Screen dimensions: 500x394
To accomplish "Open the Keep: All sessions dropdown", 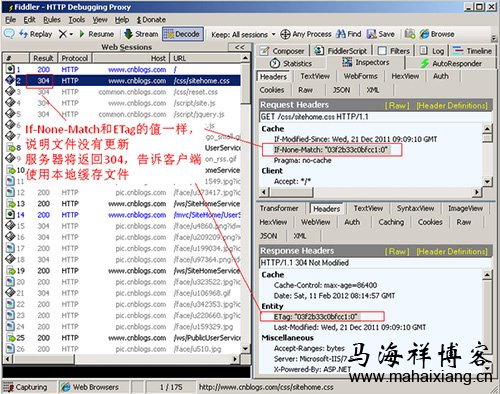I will pyautogui.click(x=243, y=34).
